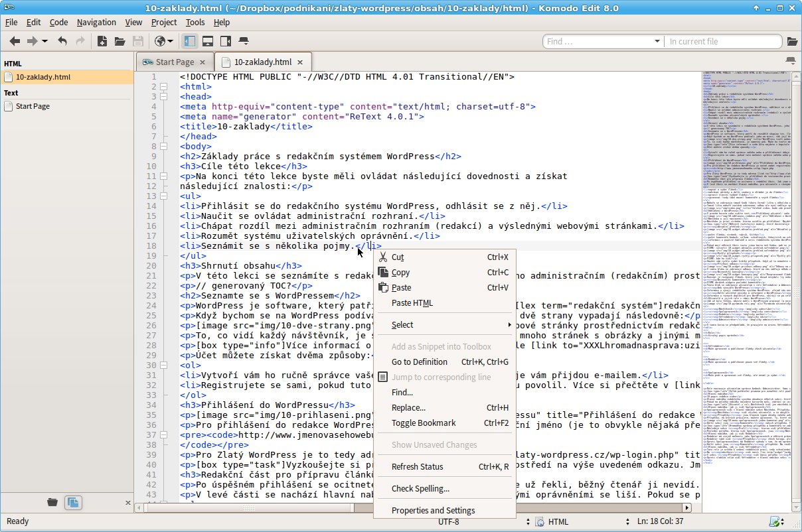
Task: Open the Tools menu
Action: point(195,22)
